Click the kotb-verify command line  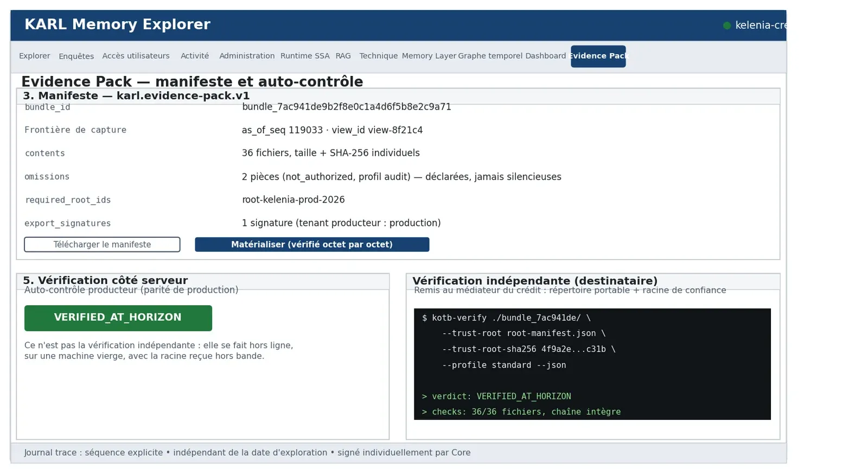pyautogui.click(x=506, y=318)
